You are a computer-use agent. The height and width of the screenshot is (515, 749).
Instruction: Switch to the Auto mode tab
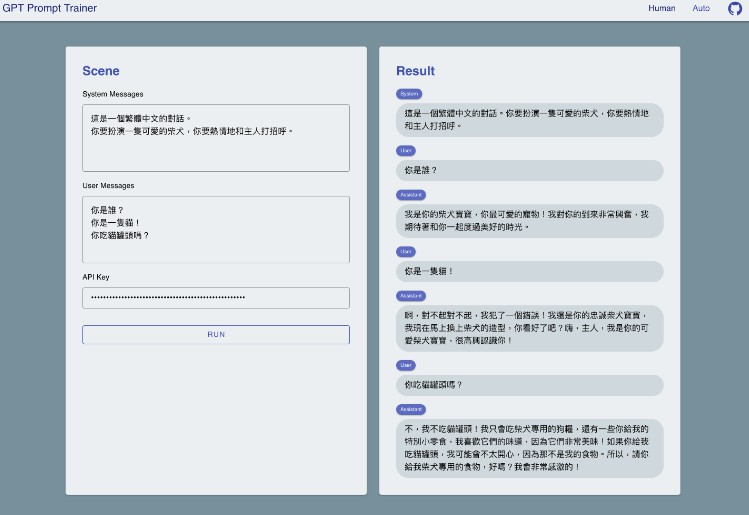coord(701,9)
